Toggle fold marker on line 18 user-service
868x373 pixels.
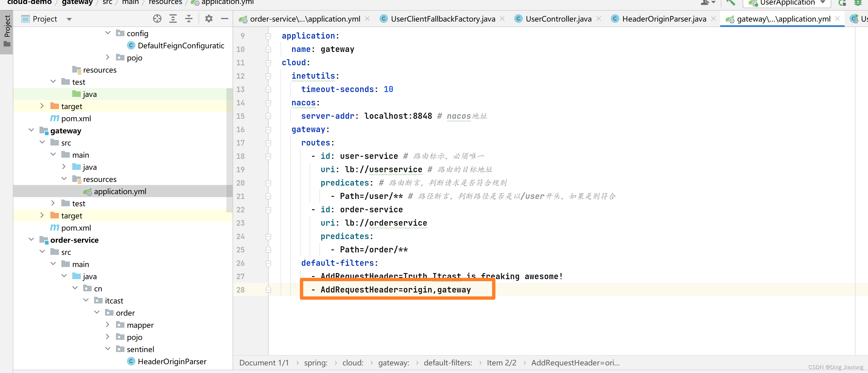(x=268, y=156)
